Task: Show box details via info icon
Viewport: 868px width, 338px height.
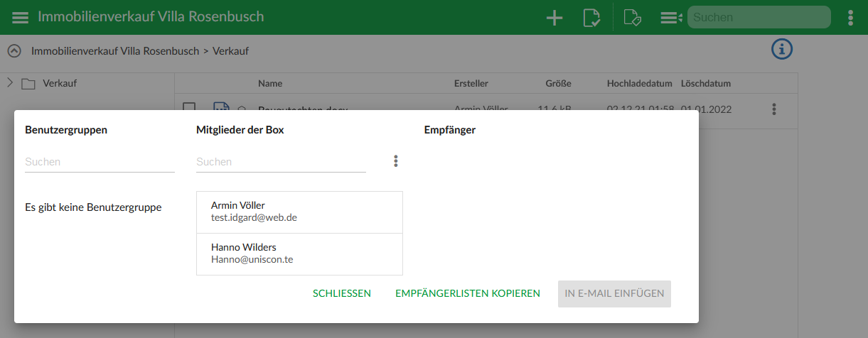Action: (x=782, y=49)
